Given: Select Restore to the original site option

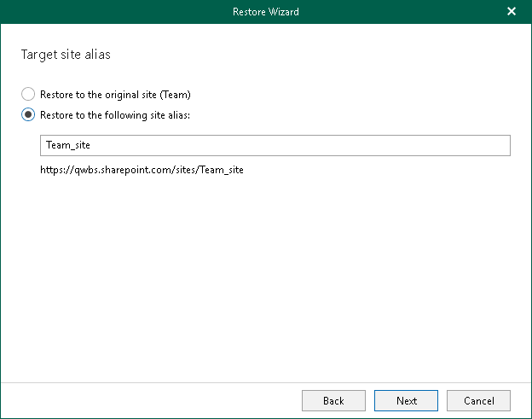Looking at the screenshot, I should (x=28, y=95).
